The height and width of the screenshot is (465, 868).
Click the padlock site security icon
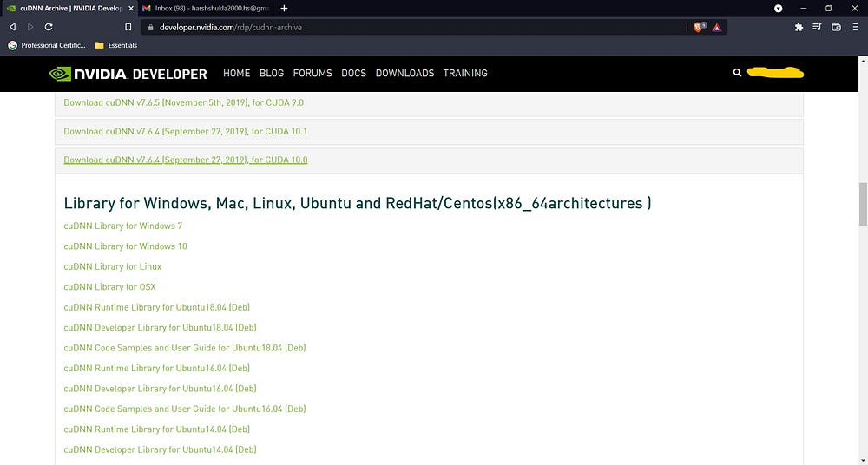coord(150,27)
